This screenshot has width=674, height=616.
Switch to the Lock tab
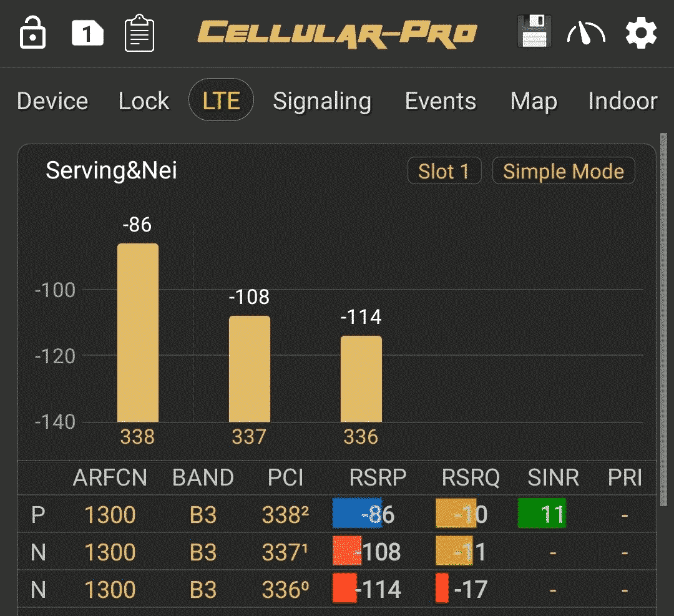tap(144, 101)
